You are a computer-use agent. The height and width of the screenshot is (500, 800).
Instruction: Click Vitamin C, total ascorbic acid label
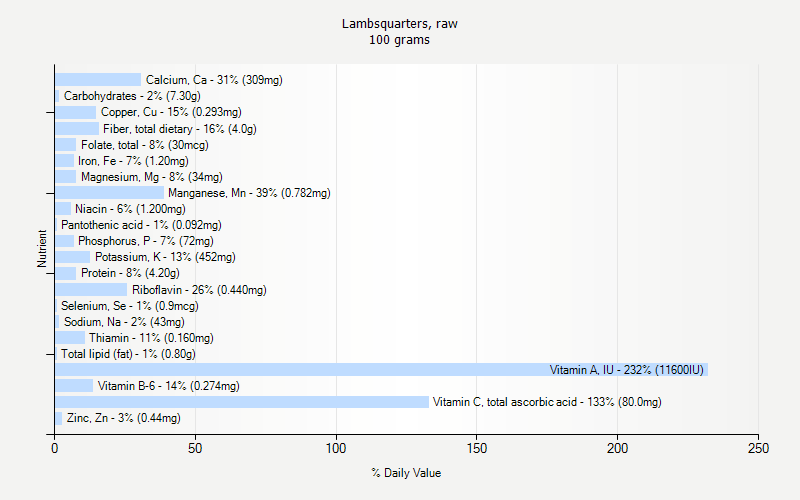pyautogui.click(x=547, y=402)
